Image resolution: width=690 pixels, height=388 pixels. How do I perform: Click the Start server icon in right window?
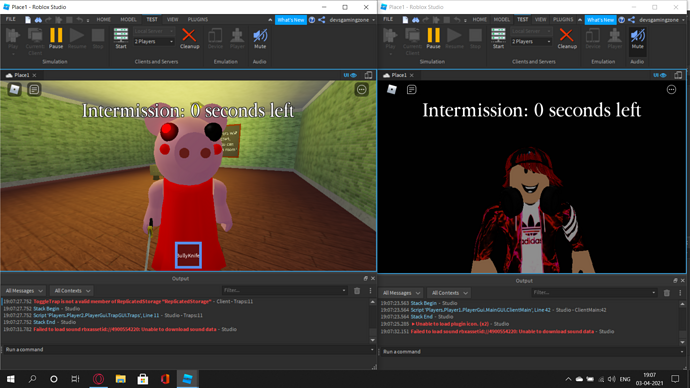click(498, 38)
